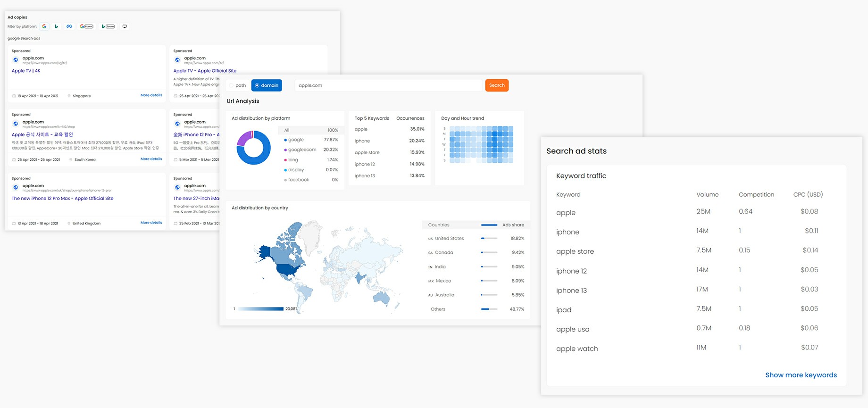The height and width of the screenshot is (408, 868).
Task: Click the platform distribution donut chart
Action: click(x=253, y=148)
